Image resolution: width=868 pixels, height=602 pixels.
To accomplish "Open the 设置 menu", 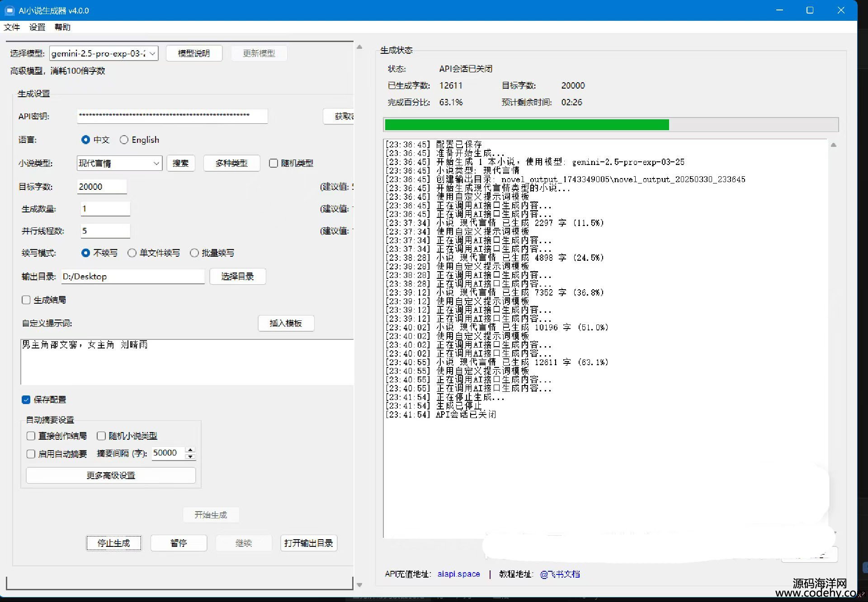I will click(x=38, y=27).
